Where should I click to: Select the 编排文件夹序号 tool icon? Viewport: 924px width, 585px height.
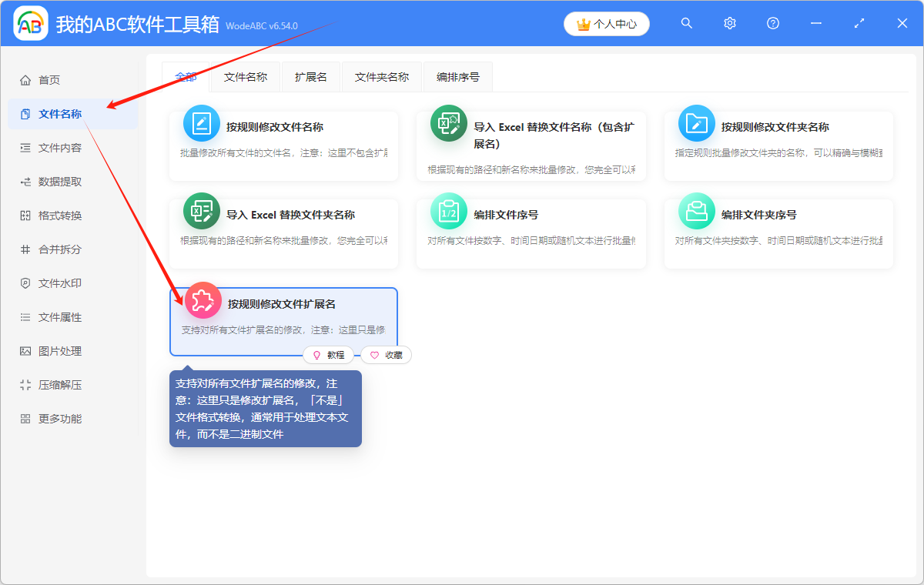pos(696,210)
